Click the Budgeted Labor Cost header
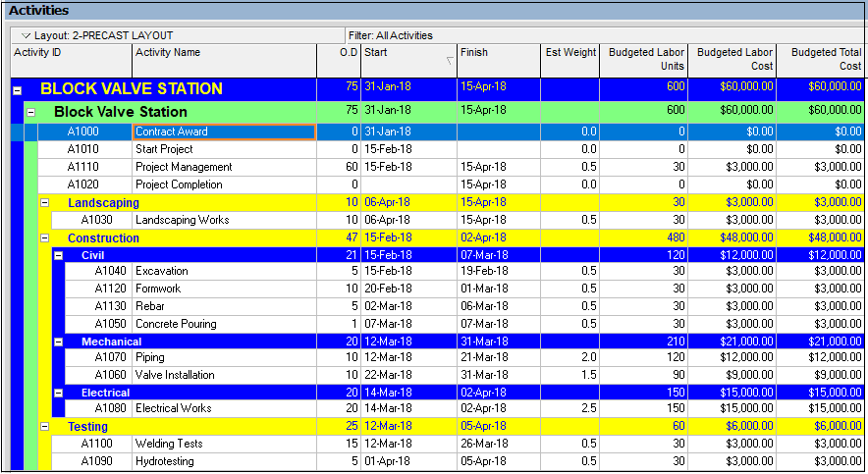This screenshot has width=868, height=474. [732, 60]
